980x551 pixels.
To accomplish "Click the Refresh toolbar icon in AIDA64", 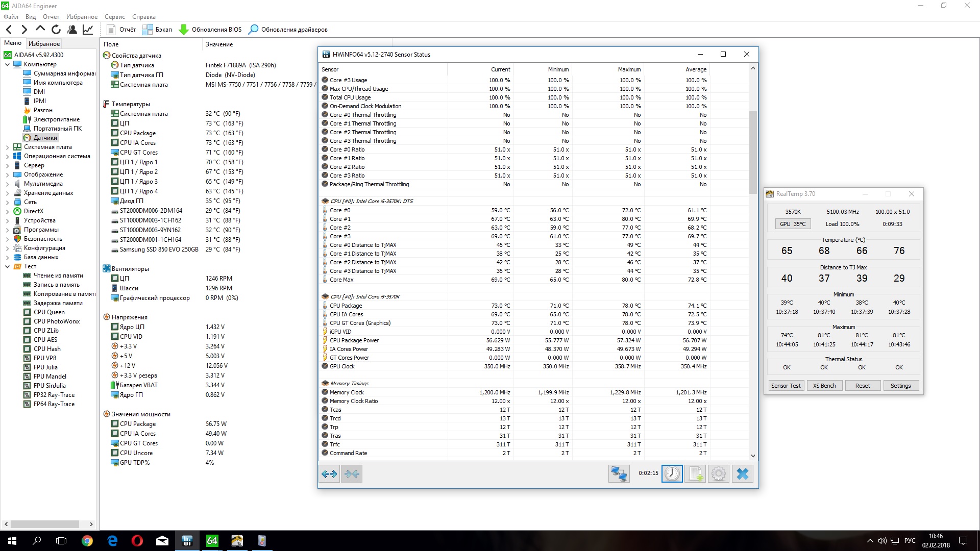I will pyautogui.click(x=56, y=30).
